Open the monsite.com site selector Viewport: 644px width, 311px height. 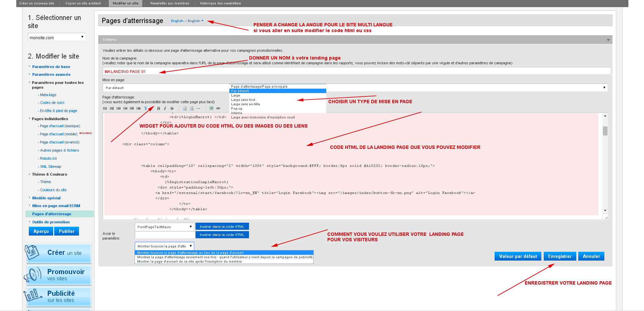pyautogui.click(x=57, y=37)
